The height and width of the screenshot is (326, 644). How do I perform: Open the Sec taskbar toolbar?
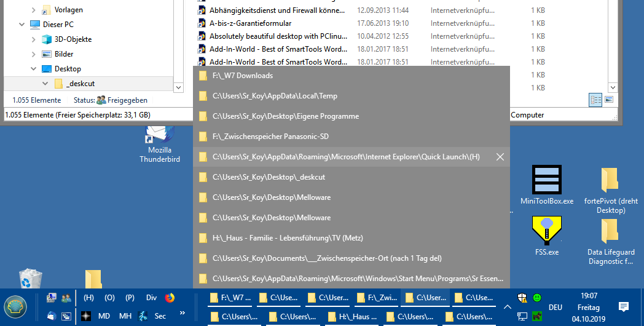coord(160,316)
